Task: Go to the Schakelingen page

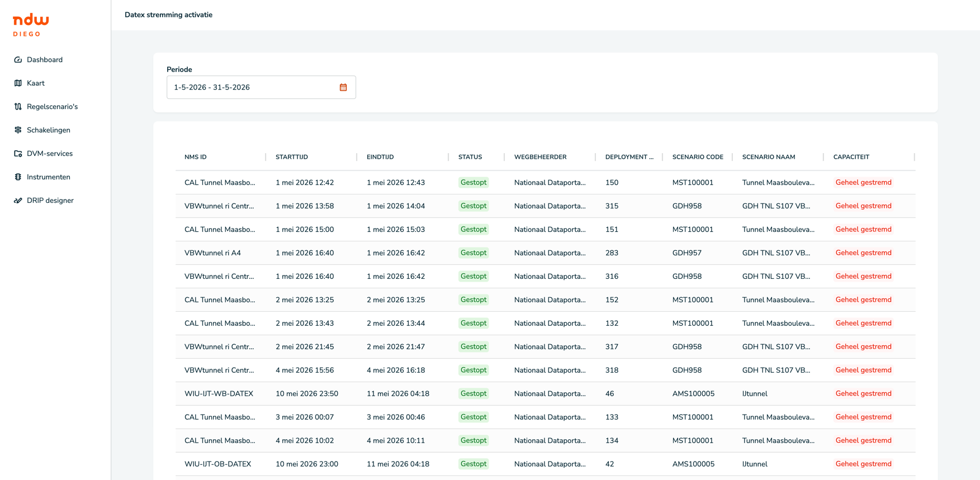Action: tap(49, 130)
